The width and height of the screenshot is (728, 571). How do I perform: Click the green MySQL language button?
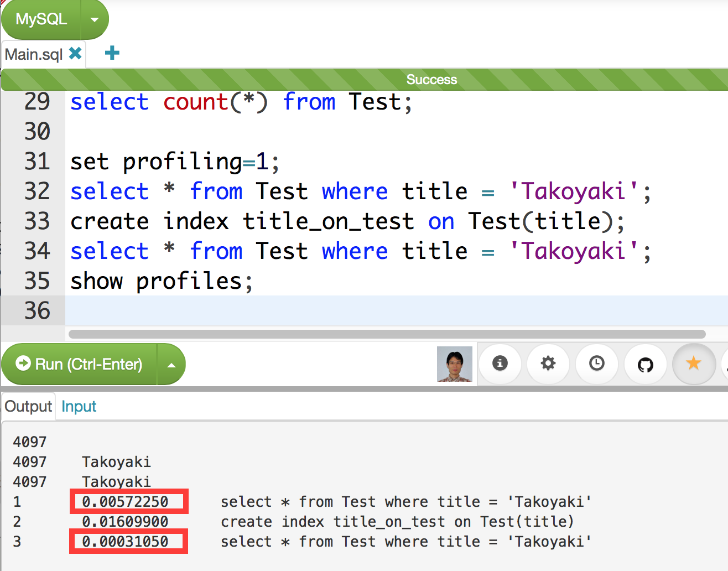coord(41,18)
